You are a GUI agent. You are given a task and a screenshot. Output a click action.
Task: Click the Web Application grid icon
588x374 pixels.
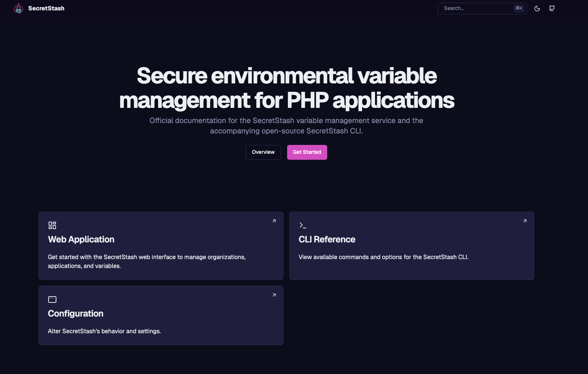(52, 225)
